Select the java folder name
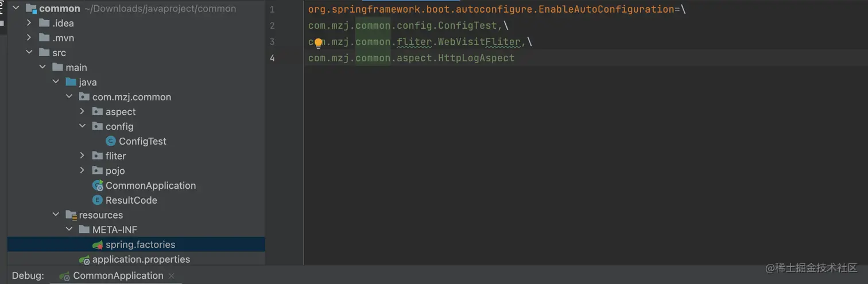Viewport: 868px width, 284px height. point(88,82)
